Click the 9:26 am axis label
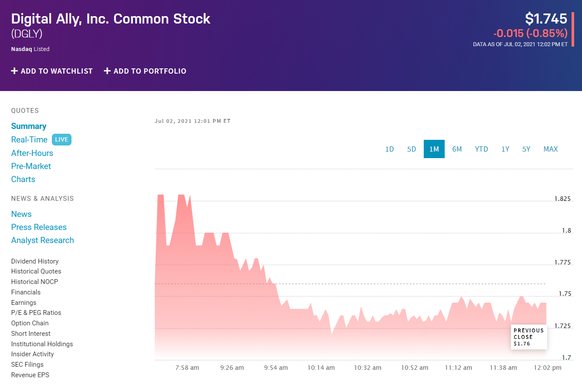 pos(232,368)
